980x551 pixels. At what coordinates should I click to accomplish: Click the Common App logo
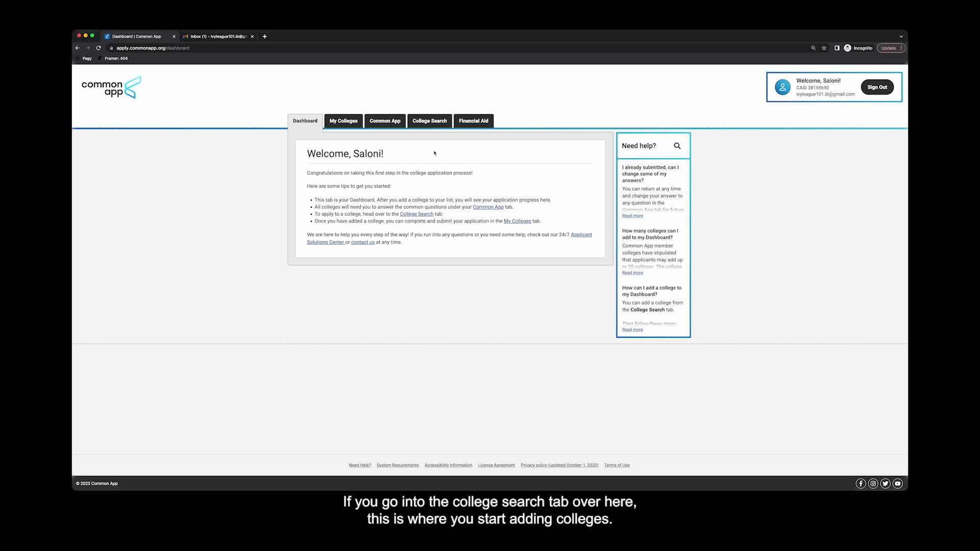pos(111,88)
